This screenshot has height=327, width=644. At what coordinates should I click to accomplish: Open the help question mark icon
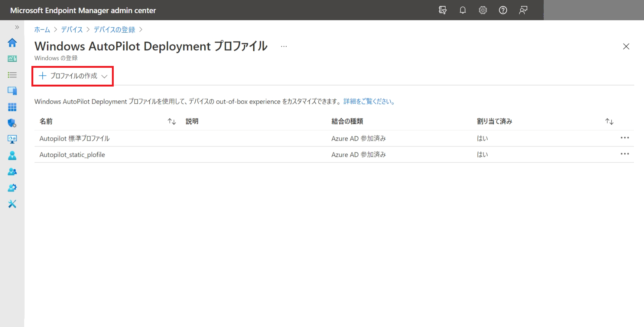[503, 10]
